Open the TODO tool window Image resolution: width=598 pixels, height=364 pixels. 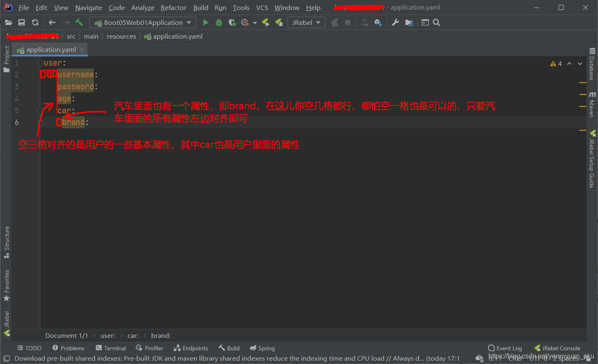tap(29, 348)
